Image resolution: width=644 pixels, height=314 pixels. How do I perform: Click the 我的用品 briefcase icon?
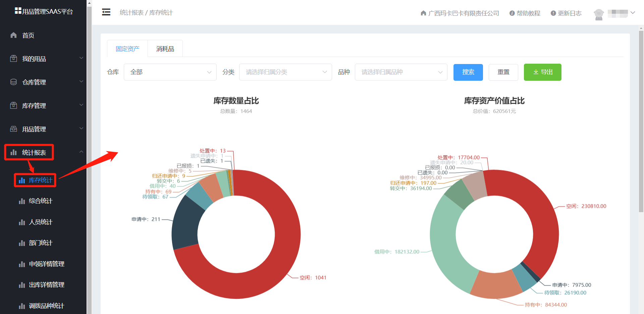click(x=13, y=59)
